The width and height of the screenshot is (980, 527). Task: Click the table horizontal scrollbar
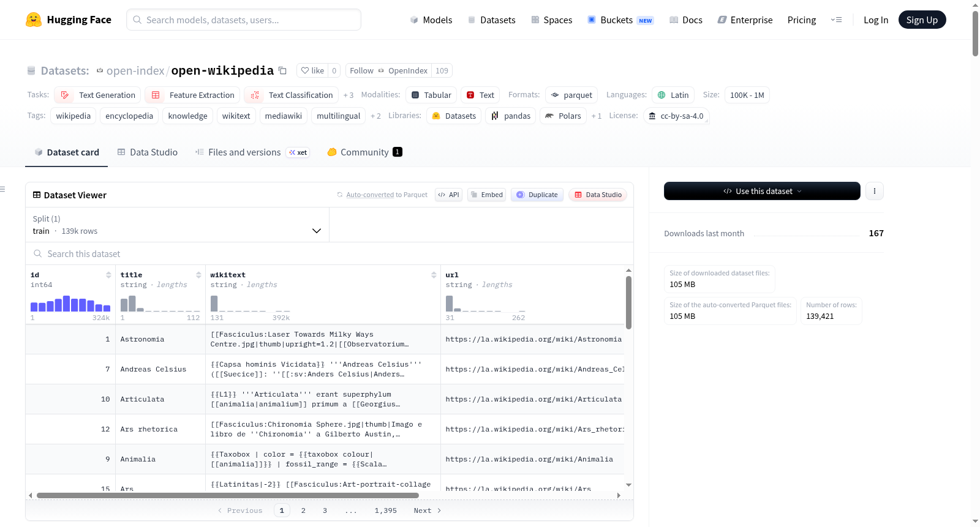228,495
